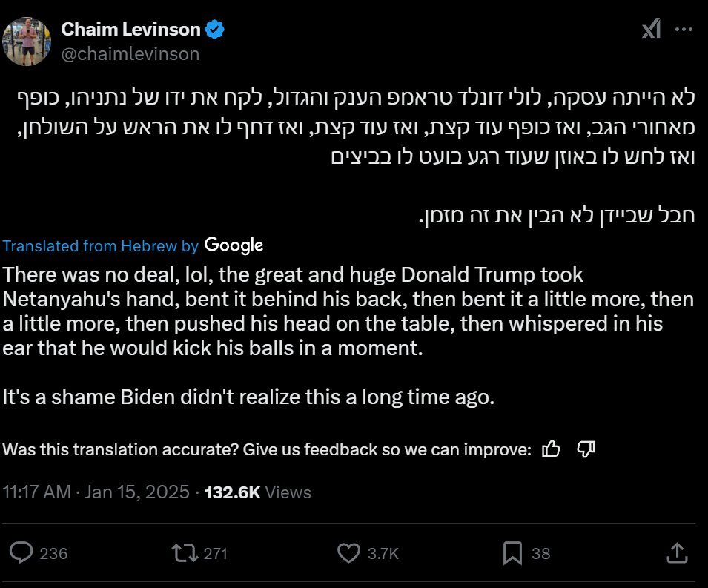The width and height of the screenshot is (708, 588).
Task: Give thumbs up to the translation
Action: (551, 449)
